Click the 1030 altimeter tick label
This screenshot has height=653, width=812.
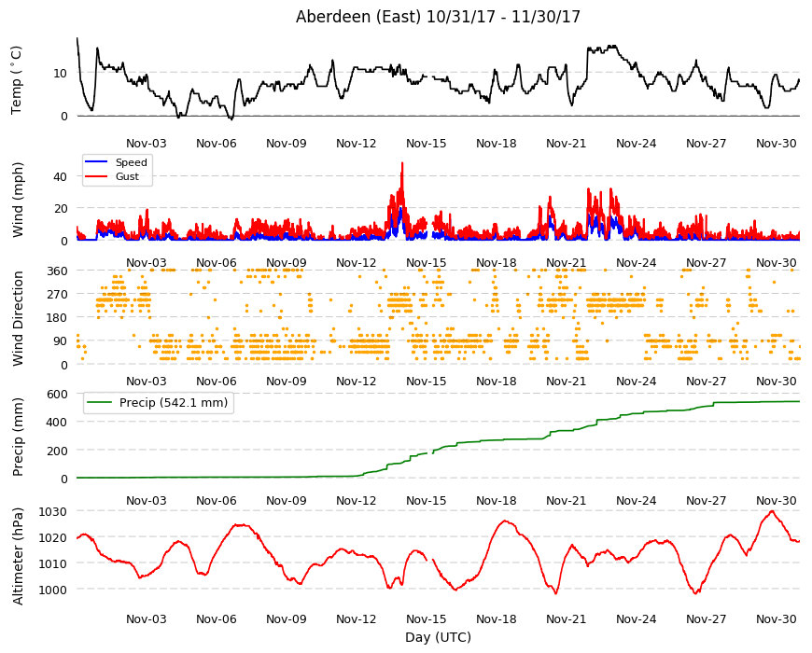click(x=53, y=512)
